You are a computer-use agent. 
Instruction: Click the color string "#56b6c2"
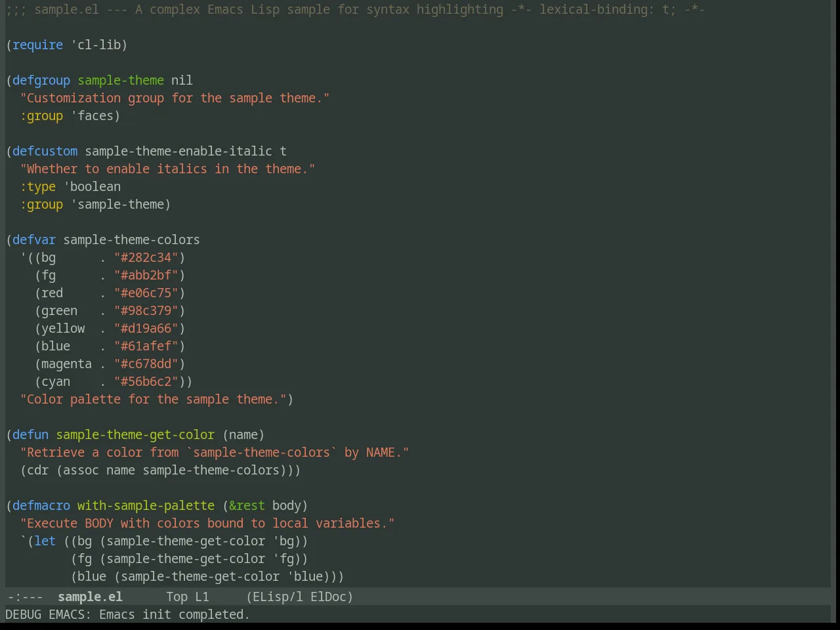146,381
